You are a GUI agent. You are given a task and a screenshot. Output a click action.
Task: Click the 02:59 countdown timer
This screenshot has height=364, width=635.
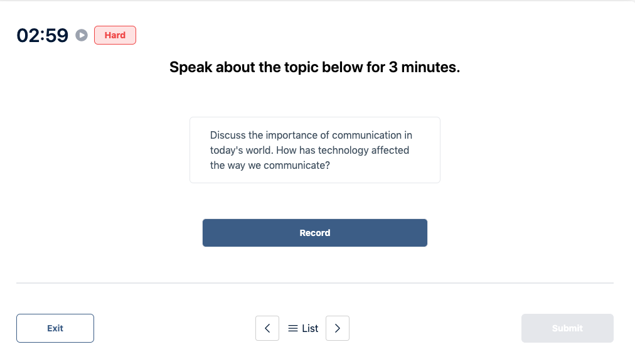pos(42,35)
